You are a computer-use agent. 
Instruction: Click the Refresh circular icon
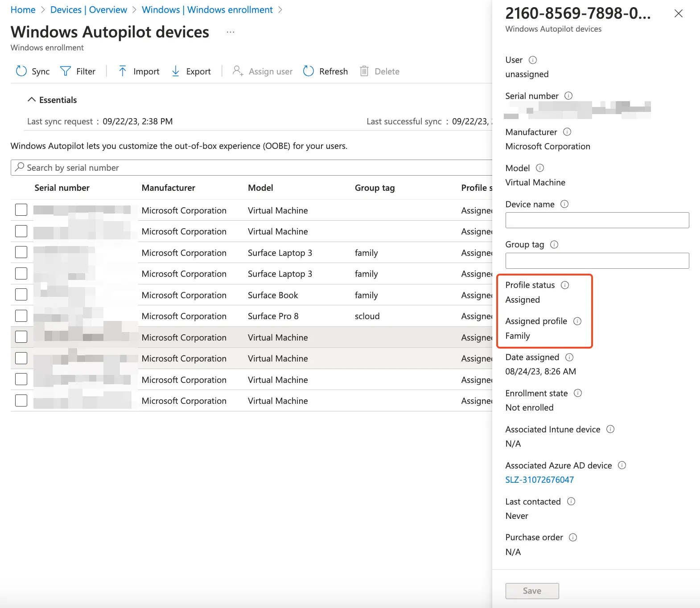(x=309, y=71)
